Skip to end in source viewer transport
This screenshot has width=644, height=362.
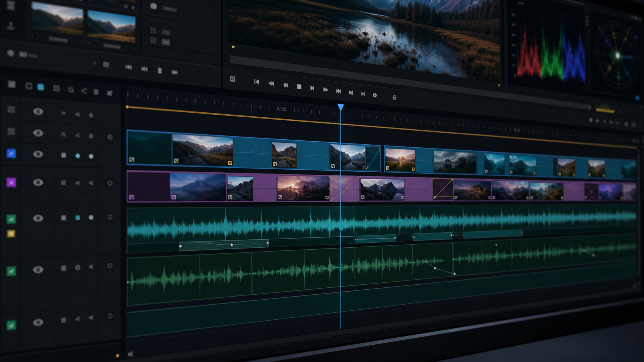pos(174,72)
